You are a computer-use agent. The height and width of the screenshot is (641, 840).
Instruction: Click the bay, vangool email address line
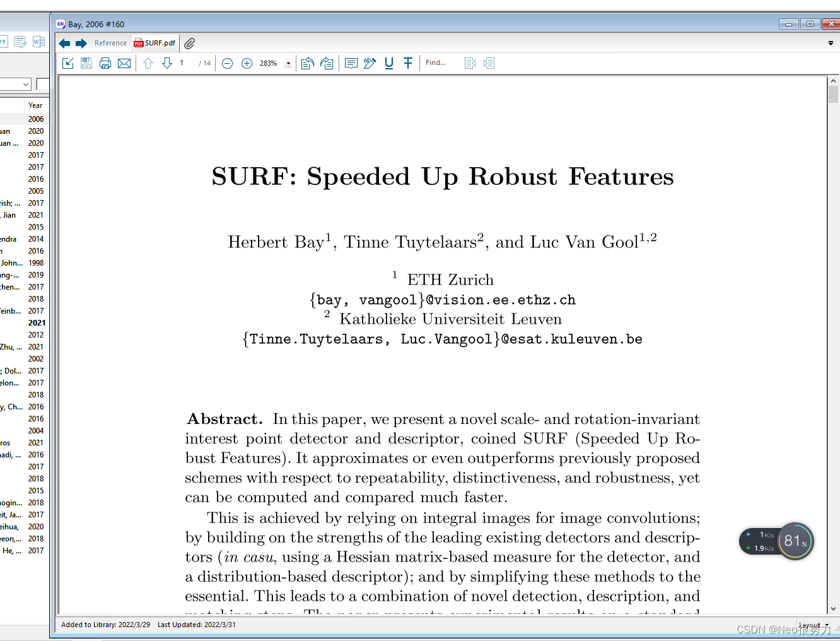[x=443, y=300]
